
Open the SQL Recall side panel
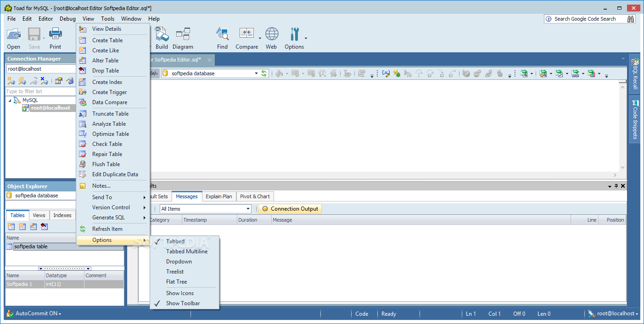pyautogui.click(x=635, y=73)
